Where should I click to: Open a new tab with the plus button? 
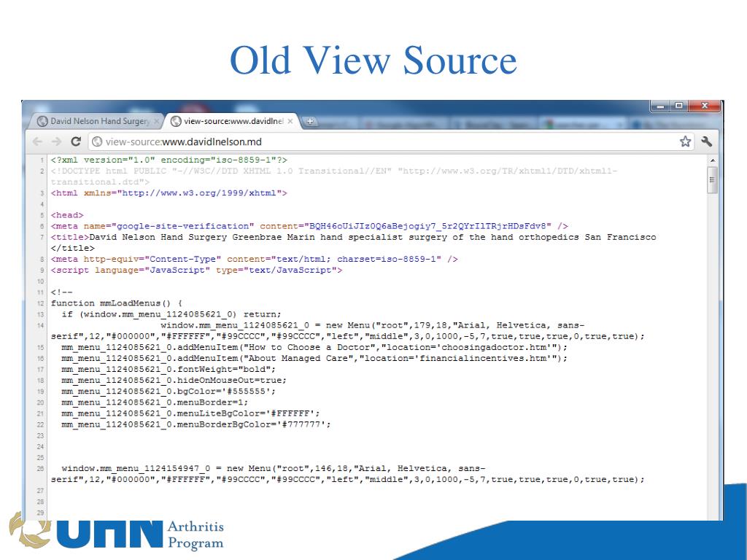click(309, 121)
